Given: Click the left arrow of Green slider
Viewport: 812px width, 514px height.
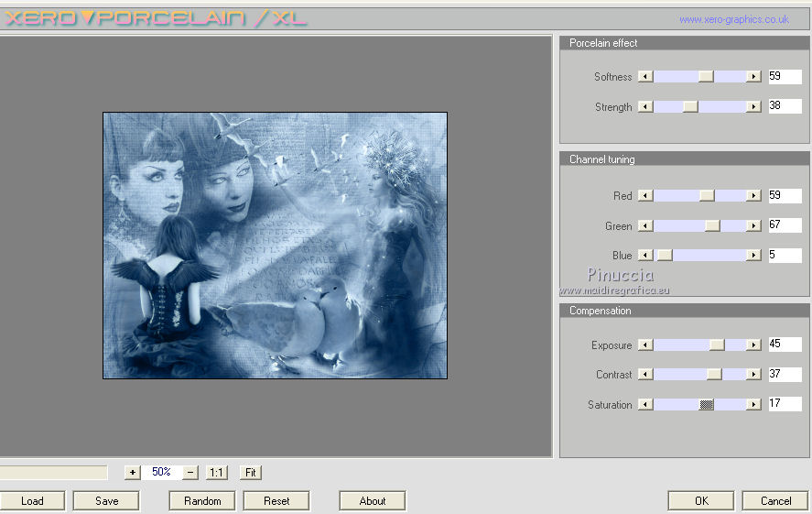Looking at the screenshot, I should coord(645,225).
